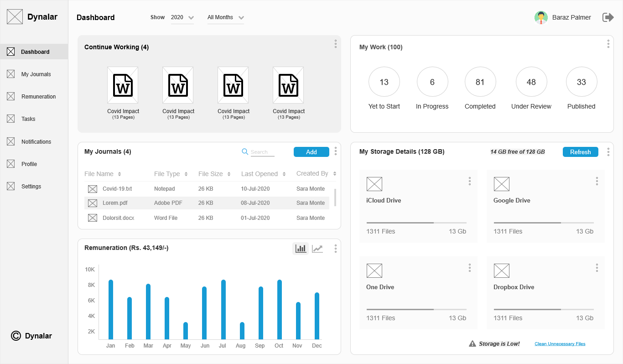
Task: Click the search magnifier in My Journals
Action: tap(245, 152)
